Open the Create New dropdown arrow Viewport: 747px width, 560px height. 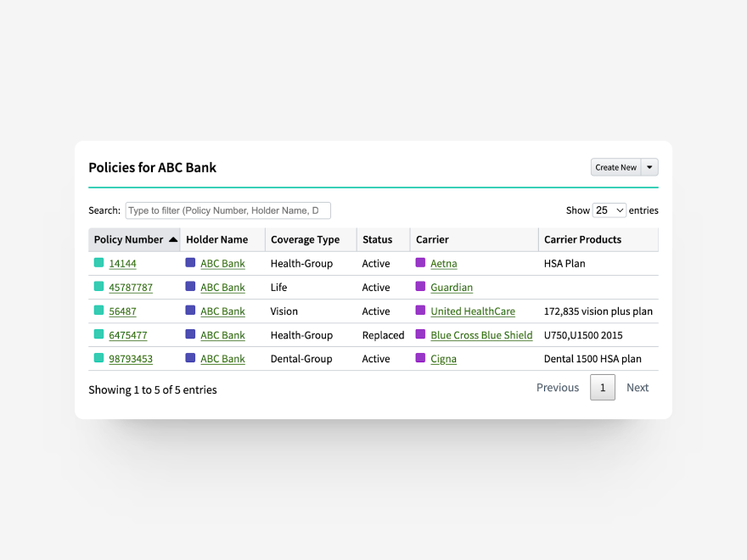point(649,167)
